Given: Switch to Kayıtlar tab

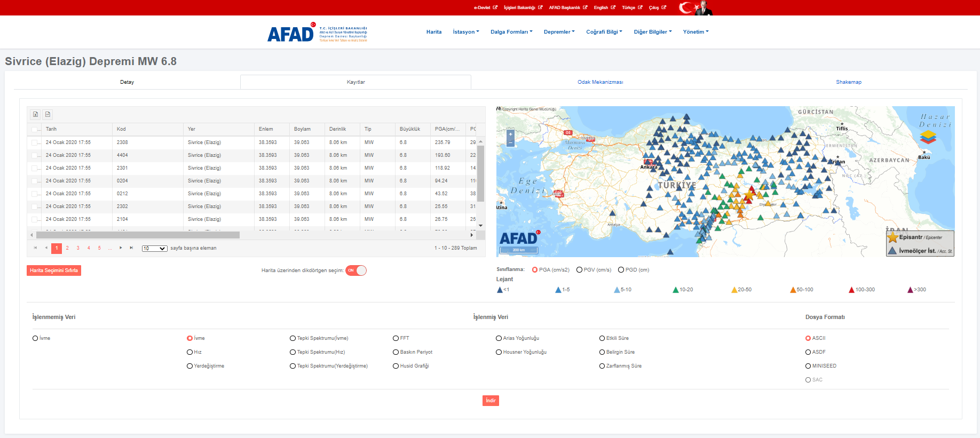Looking at the screenshot, I should pos(356,82).
